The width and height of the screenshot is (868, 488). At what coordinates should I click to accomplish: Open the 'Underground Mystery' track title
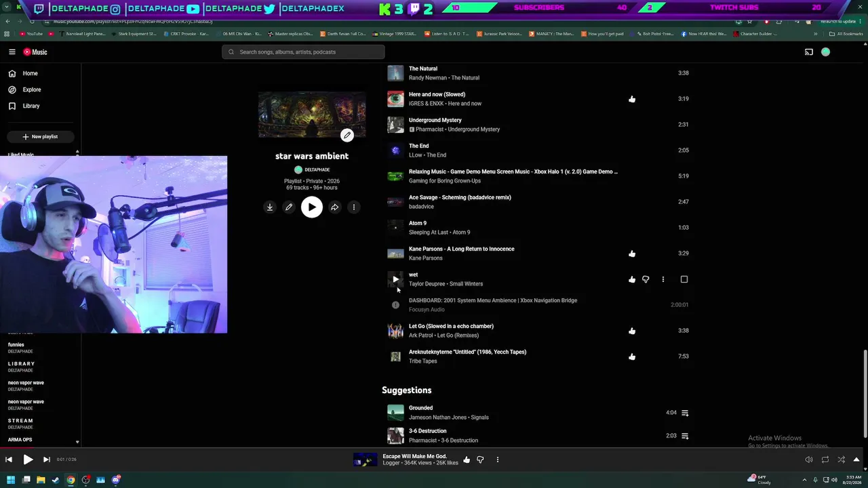(x=435, y=120)
